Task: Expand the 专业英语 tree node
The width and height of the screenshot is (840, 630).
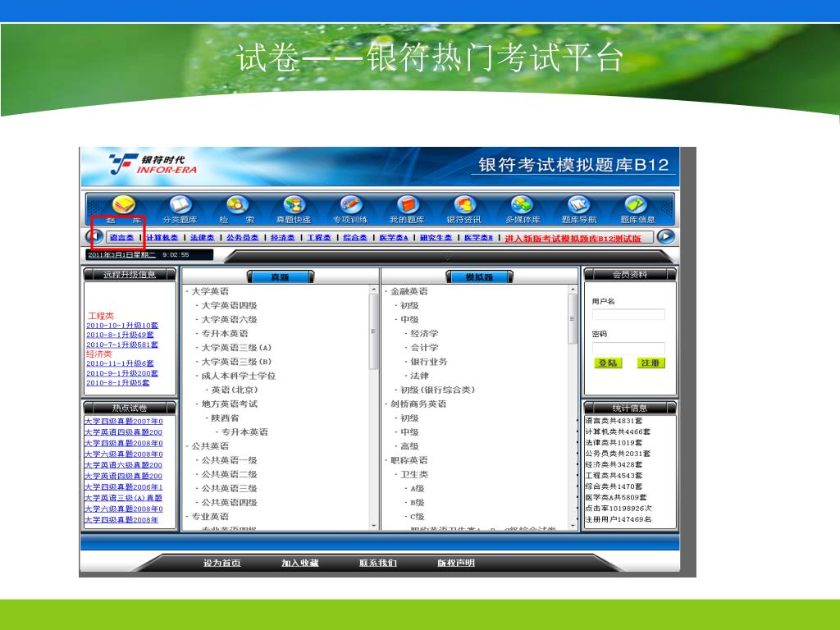Action: (209, 517)
